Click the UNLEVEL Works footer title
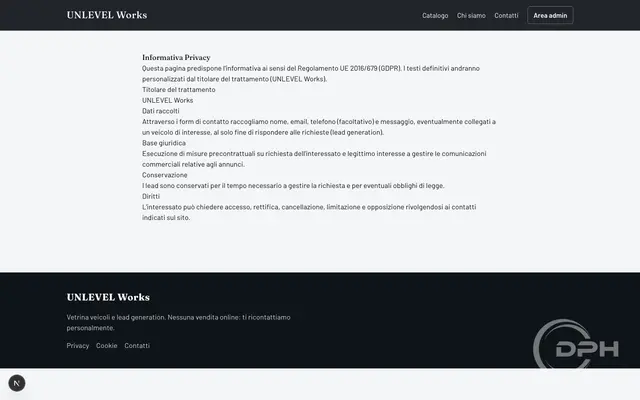Viewport: 640px width, 400px height. tap(108, 297)
